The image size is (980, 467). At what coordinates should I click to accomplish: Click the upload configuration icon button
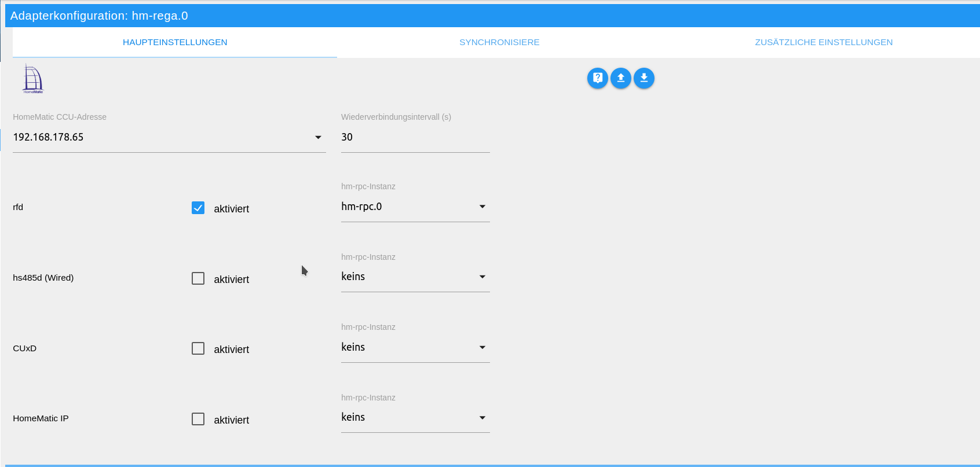click(621, 78)
